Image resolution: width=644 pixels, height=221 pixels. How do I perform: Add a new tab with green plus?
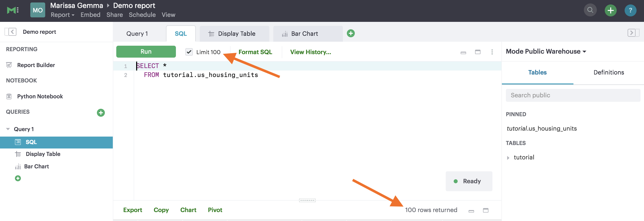tap(351, 33)
